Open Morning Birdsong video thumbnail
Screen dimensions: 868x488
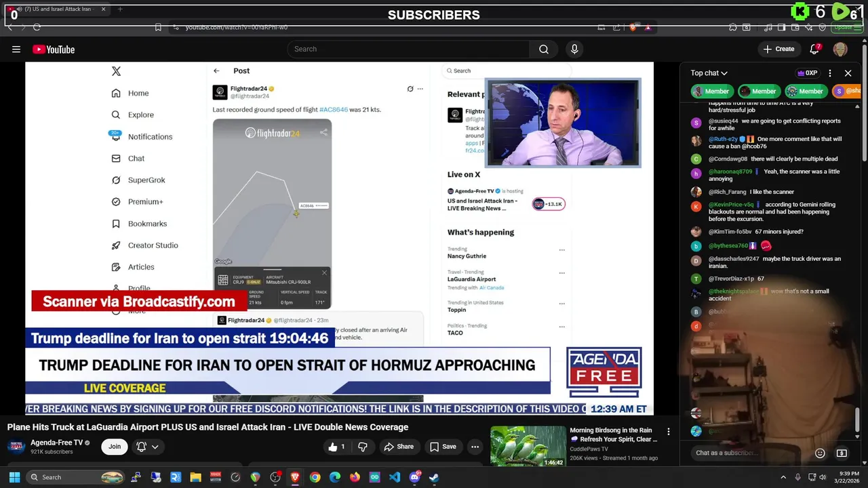coord(528,446)
